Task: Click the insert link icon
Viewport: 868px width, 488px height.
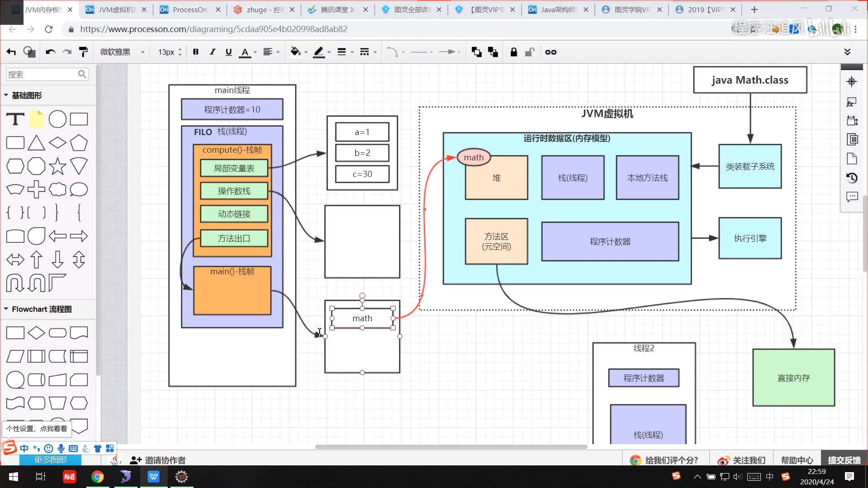Action: click(x=551, y=52)
